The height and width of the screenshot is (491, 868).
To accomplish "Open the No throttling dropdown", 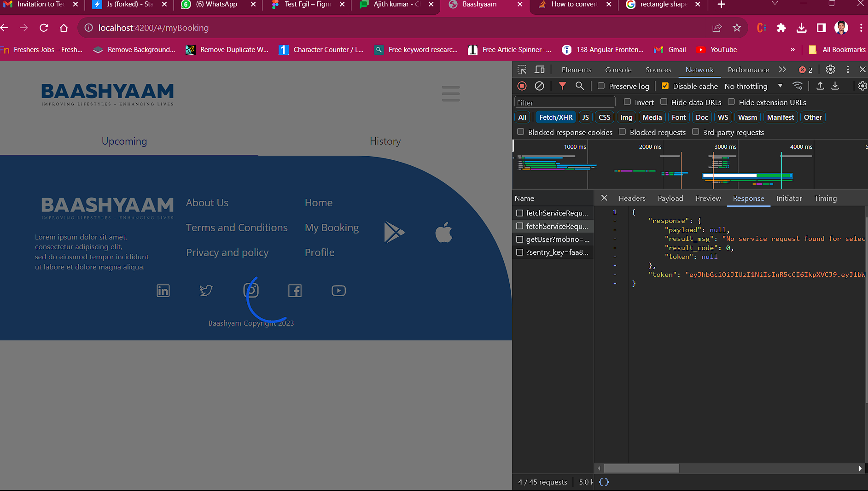I will tap(753, 86).
